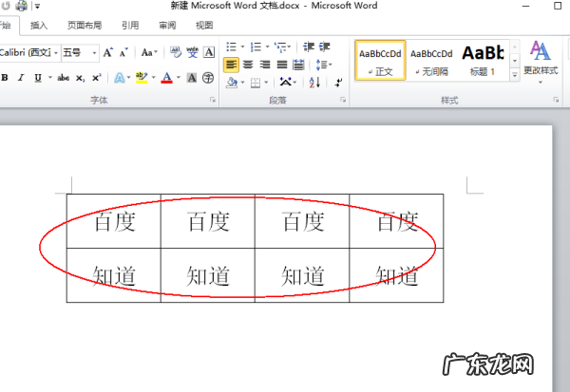Expand the highlight color dropdown arrow
This screenshot has width=570, height=392.
pos(153,78)
